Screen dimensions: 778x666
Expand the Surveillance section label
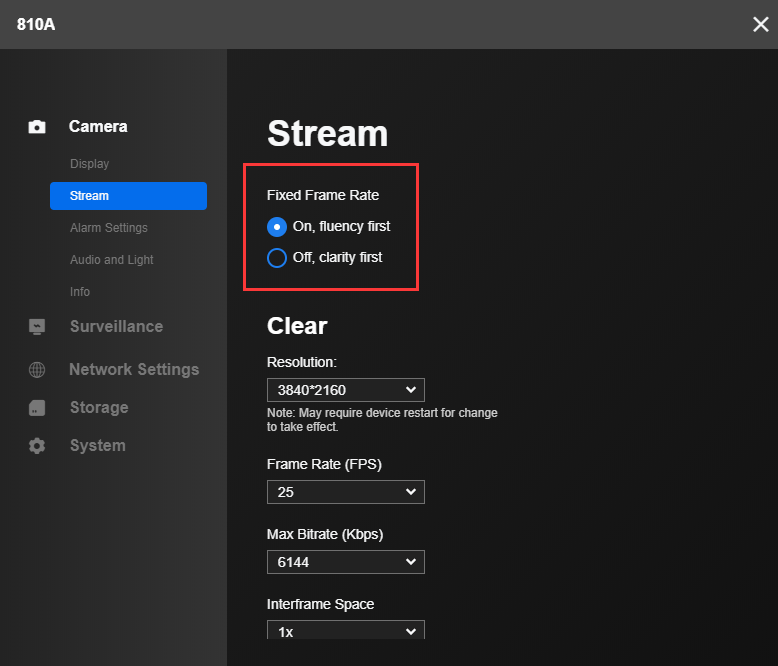point(116,327)
